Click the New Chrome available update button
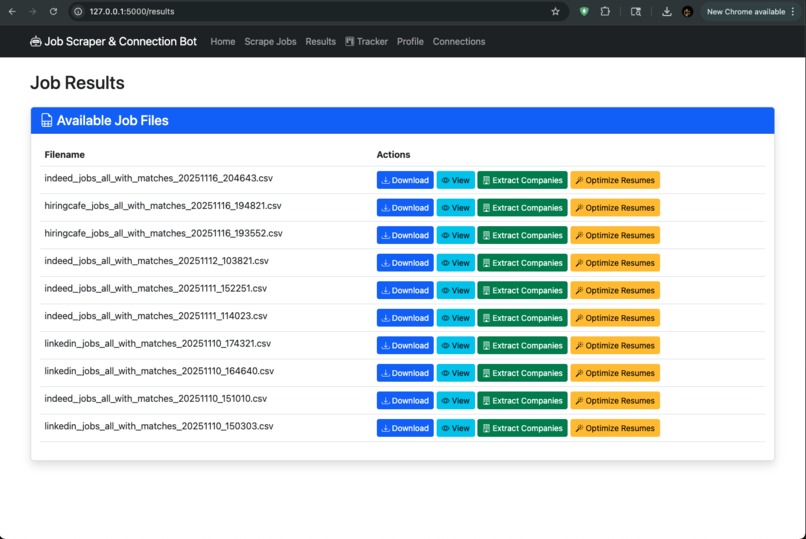The width and height of the screenshot is (806, 539). point(745,11)
